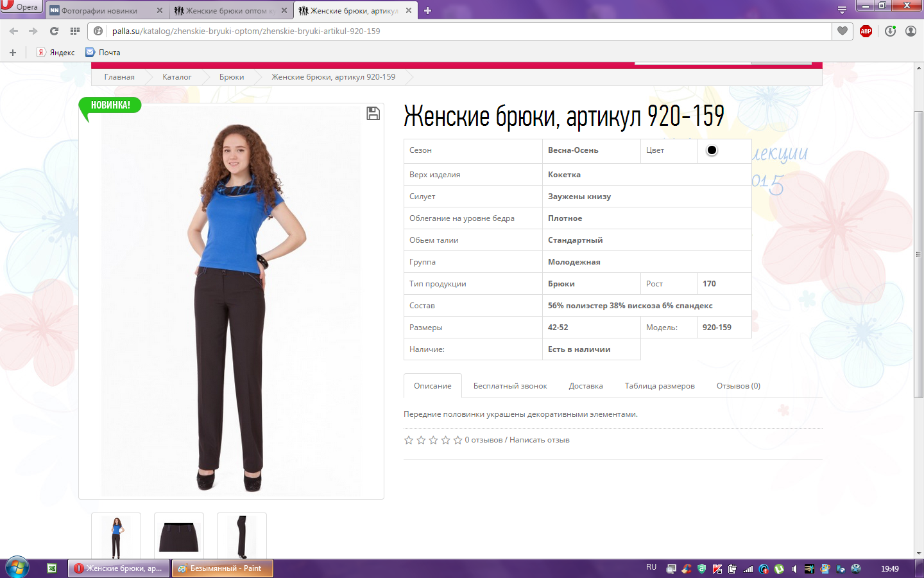Viewport: 924px width, 578px height.
Task: Click the save image floppy disk icon
Action: 373,114
